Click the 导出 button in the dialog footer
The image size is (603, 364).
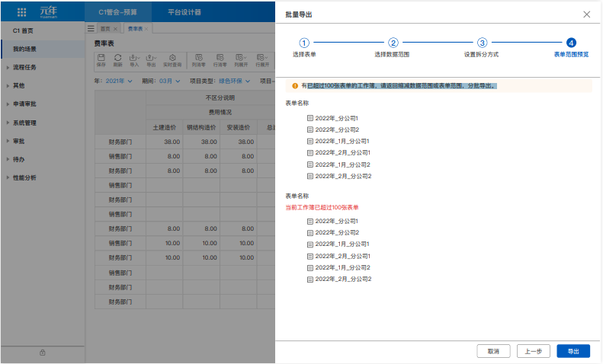click(573, 351)
